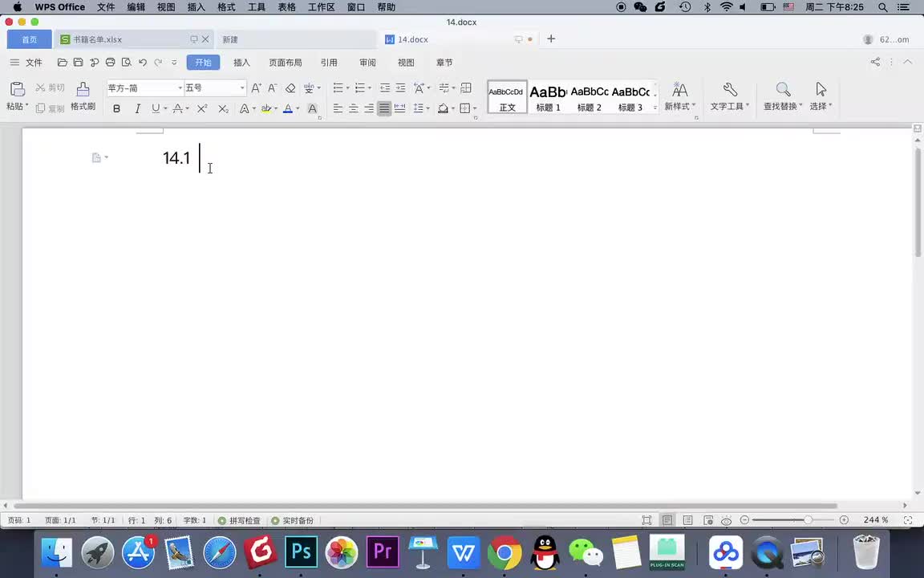Click the Paste clipboard icon
924x578 pixels.
click(17, 89)
